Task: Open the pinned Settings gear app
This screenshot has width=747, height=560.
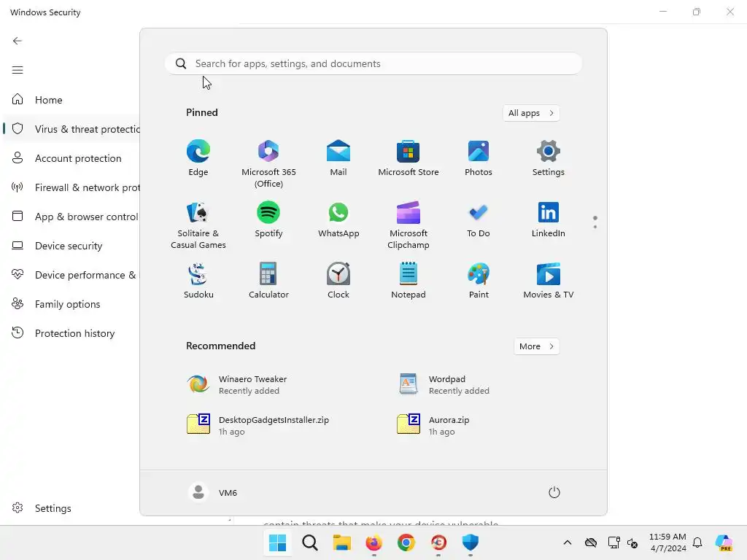Action: [549, 158]
